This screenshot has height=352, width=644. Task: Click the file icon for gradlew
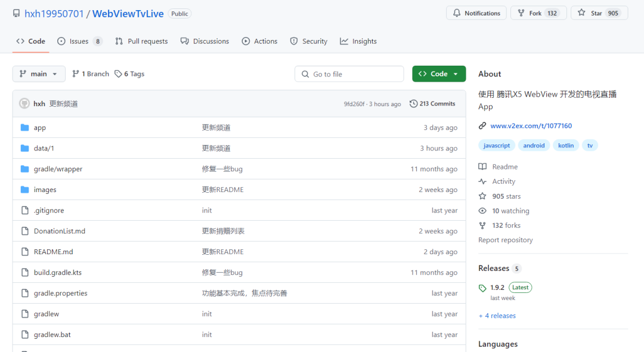click(25, 314)
